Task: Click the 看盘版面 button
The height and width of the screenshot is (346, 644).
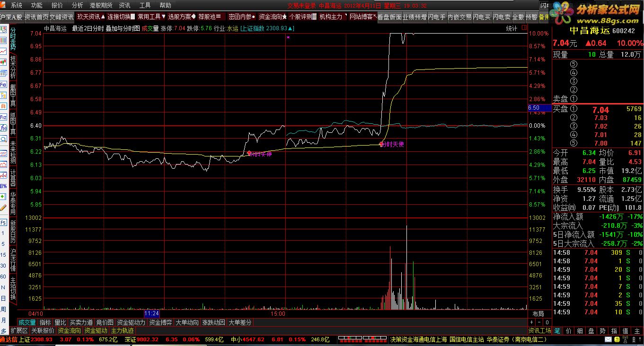Action: [390, 17]
